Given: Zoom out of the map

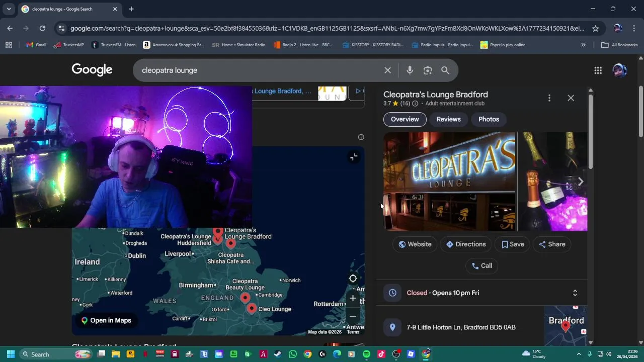Looking at the screenshot, I should click(353, 316).
